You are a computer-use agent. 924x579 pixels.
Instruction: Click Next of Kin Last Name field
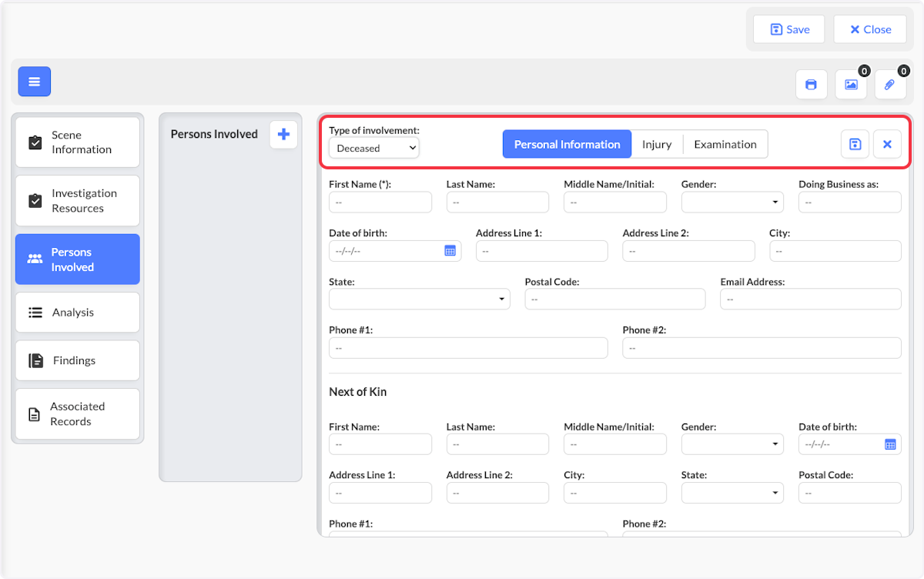pyautogui.click(x=497, y=444)
